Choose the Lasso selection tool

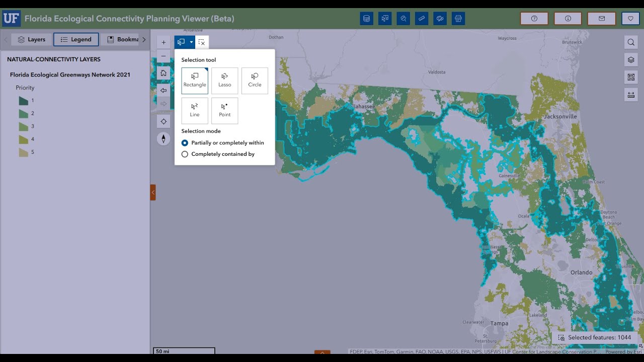[225, 80]
